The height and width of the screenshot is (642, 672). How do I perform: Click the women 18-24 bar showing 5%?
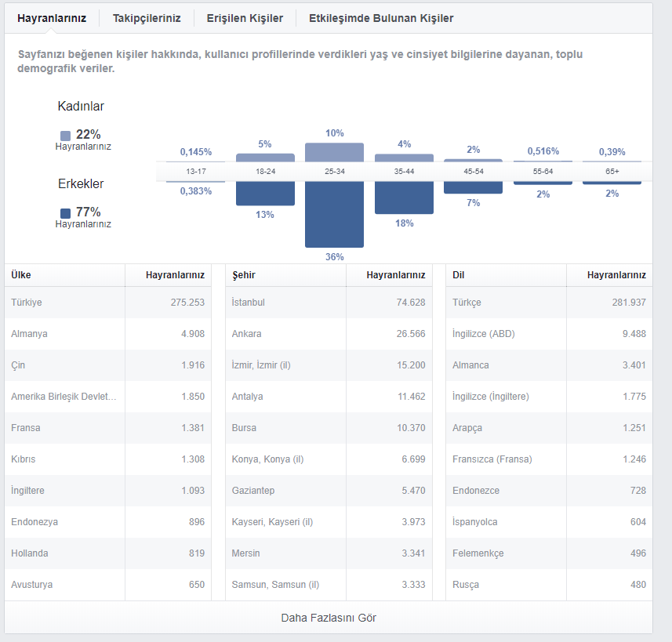coord(265,158)
